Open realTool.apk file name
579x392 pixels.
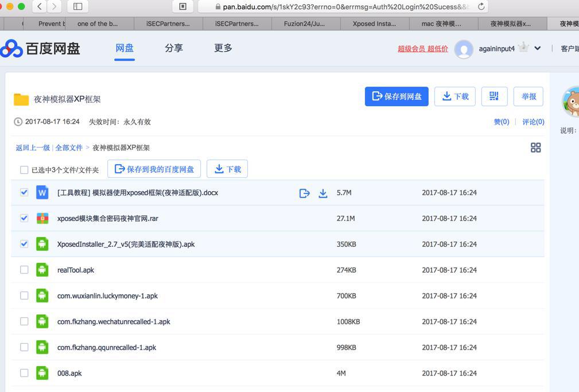coord(76,270)
